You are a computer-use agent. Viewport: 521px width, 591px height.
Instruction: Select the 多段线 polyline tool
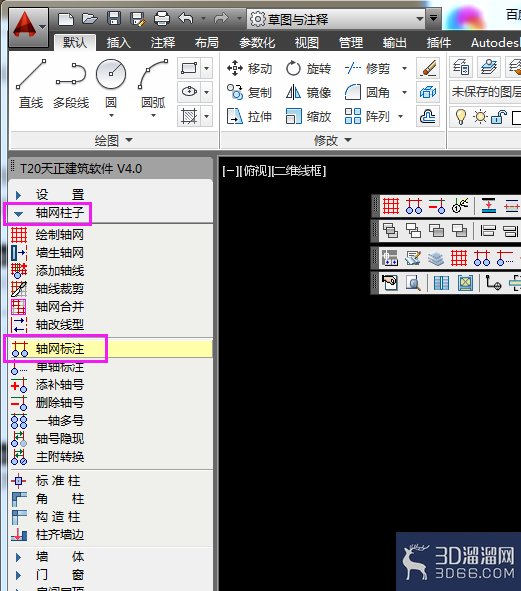coord(71,84)
